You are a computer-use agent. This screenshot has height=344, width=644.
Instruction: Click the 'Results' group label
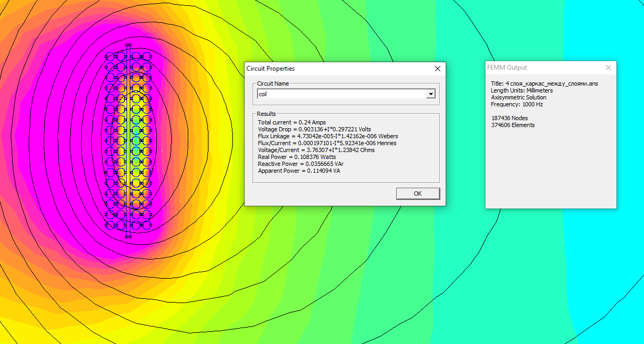[266, 114]
